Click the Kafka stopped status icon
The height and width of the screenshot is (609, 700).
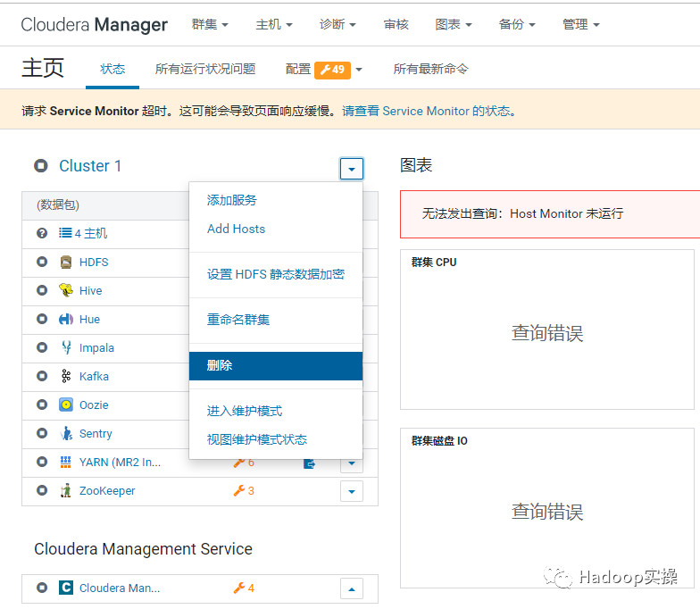tap(42, 376)
